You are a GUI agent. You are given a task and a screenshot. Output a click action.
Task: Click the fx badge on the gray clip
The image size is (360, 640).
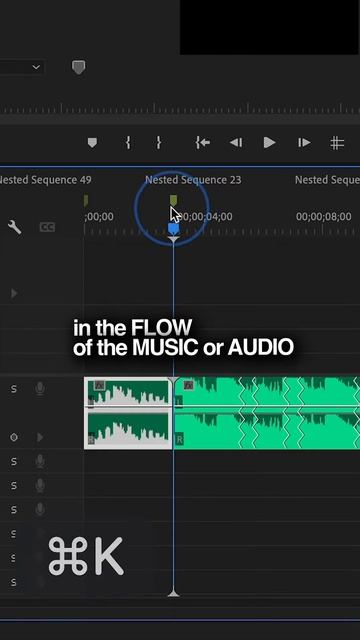pos(100,385)
